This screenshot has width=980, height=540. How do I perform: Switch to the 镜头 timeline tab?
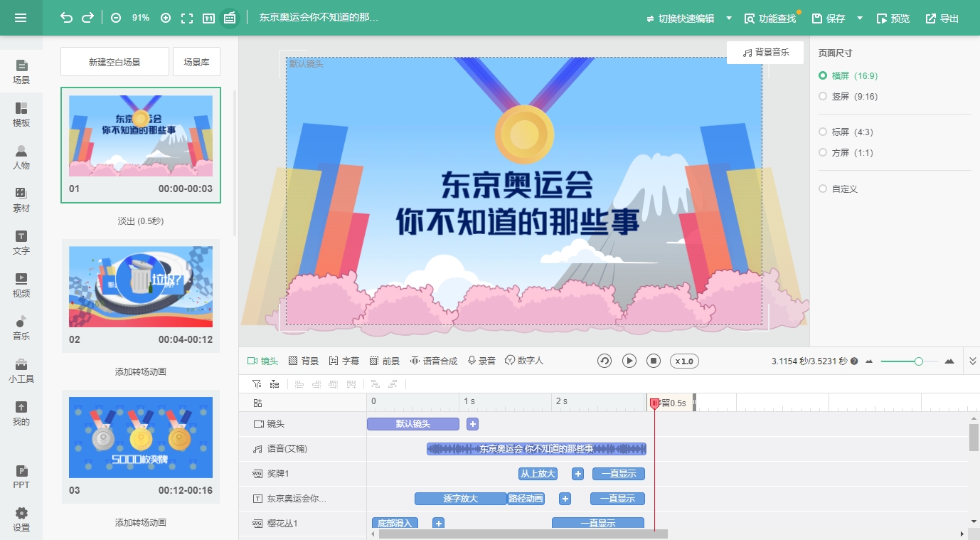tap(262, 361)
